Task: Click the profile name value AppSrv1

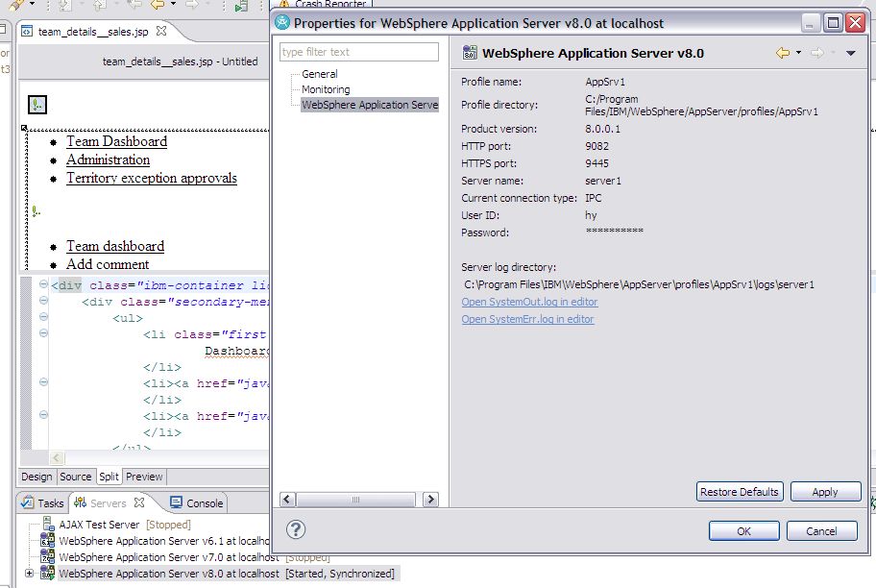Action: 605,82
